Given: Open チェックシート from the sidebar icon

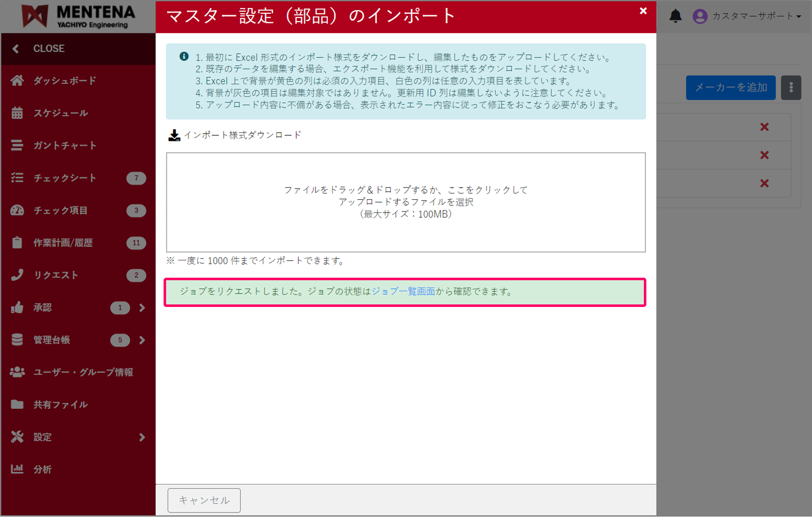Looking at the screenshot, I should click(x=17, y=178).
